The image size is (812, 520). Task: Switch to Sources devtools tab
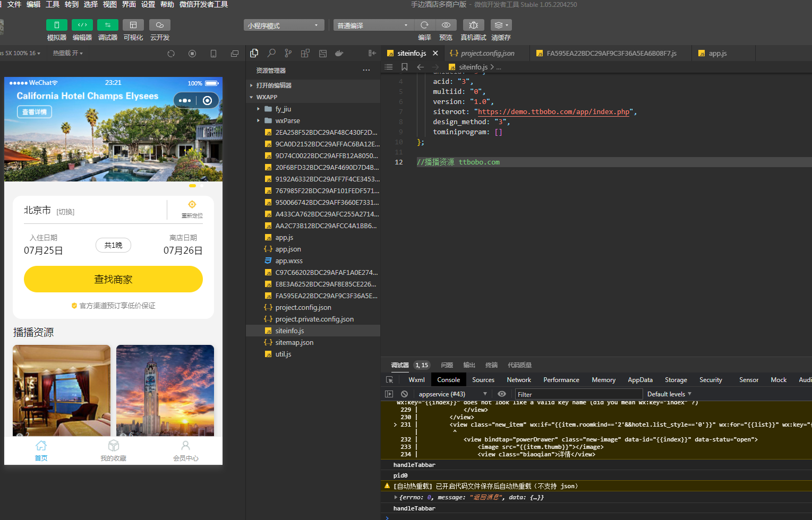(x=483, y=379)
